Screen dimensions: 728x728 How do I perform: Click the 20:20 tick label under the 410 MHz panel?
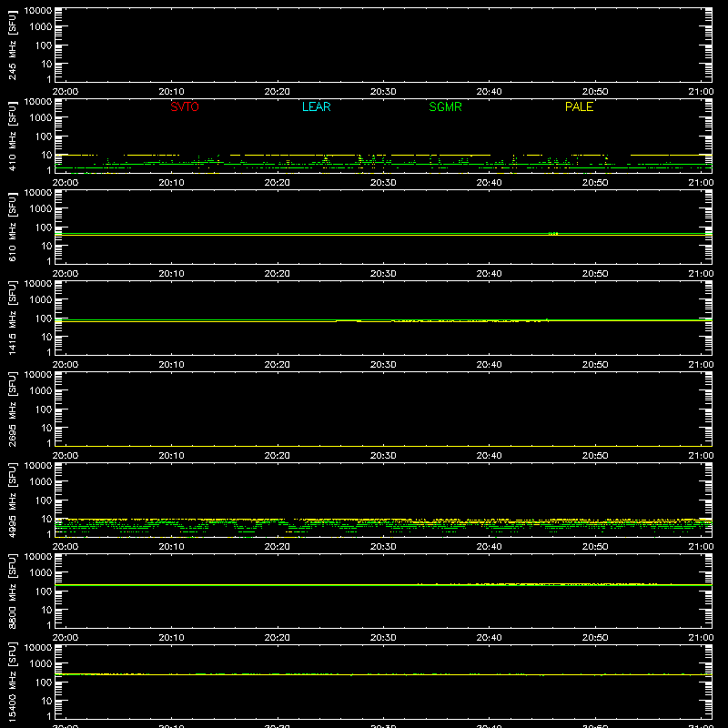[278, 183]
